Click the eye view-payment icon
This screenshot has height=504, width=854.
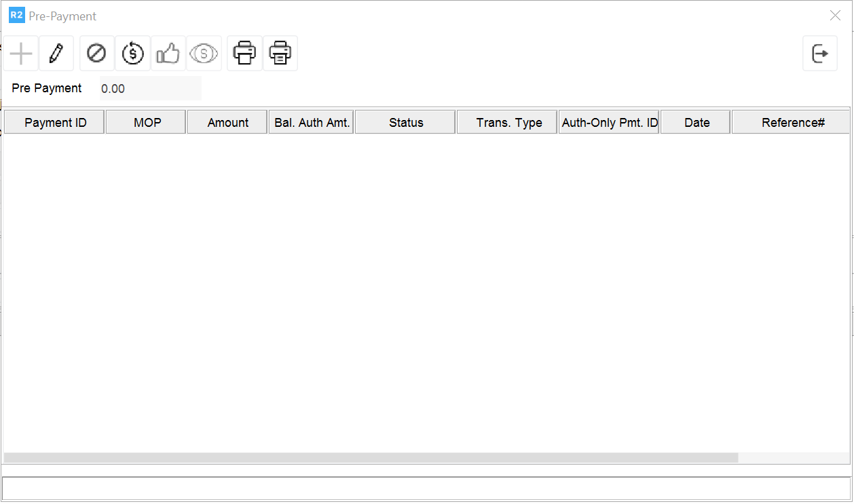[x=204, y=54]
